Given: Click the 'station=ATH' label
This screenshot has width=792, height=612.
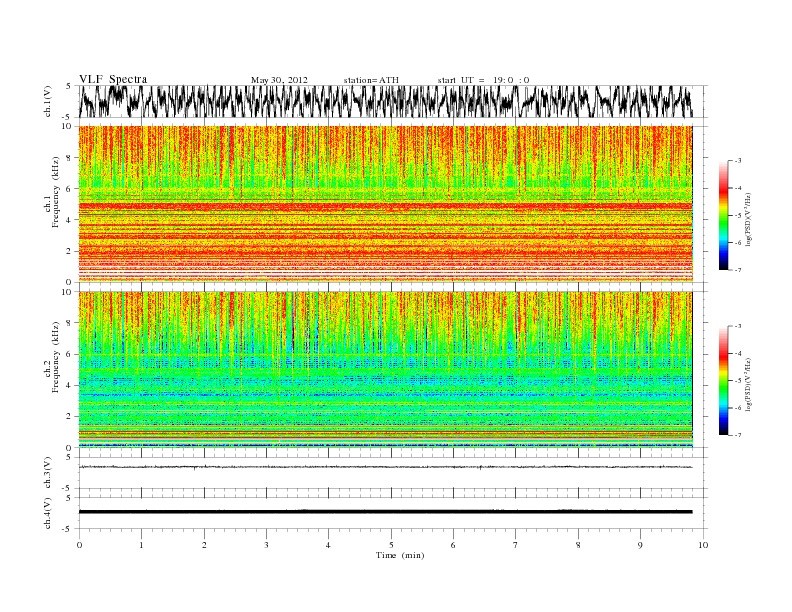Looking at the screenshot, I should [x=371, y=80].
